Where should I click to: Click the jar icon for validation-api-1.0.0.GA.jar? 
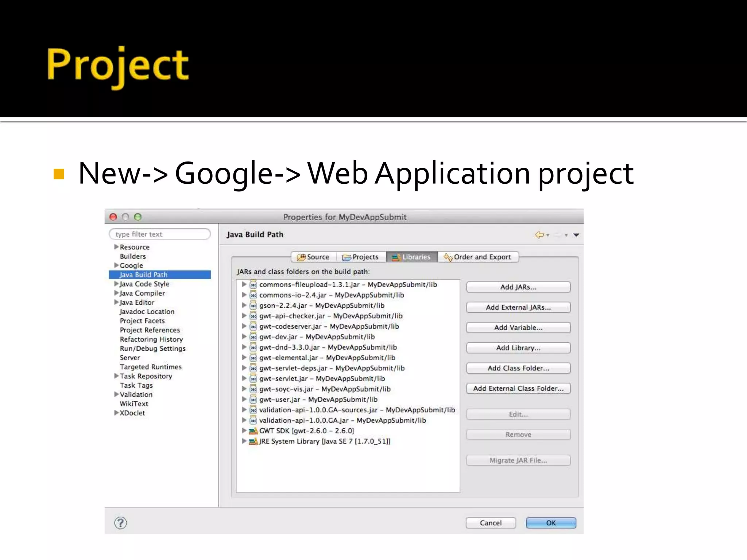coord(253,420)
